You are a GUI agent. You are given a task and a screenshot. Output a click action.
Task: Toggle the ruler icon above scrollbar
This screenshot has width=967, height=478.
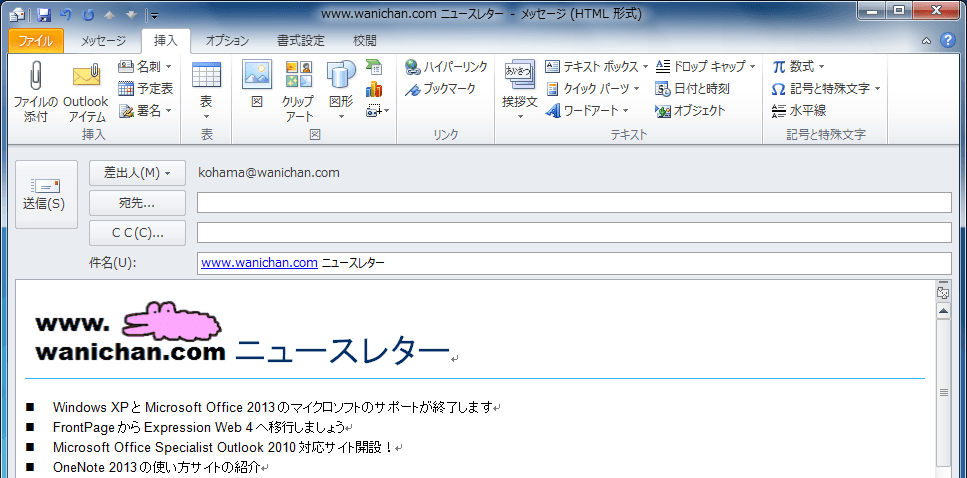pos(942,292)
